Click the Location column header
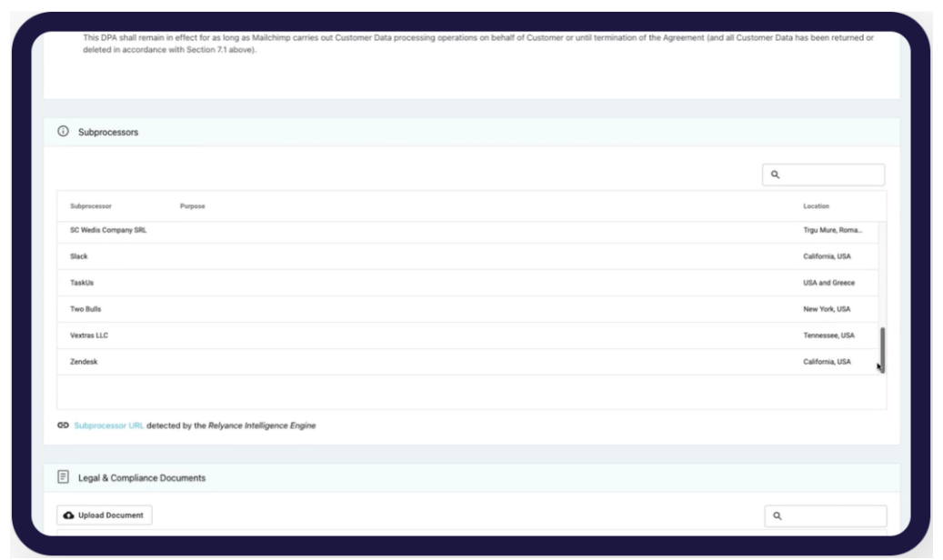This screenshot has width=943, height=560. [x=816, y=206]
